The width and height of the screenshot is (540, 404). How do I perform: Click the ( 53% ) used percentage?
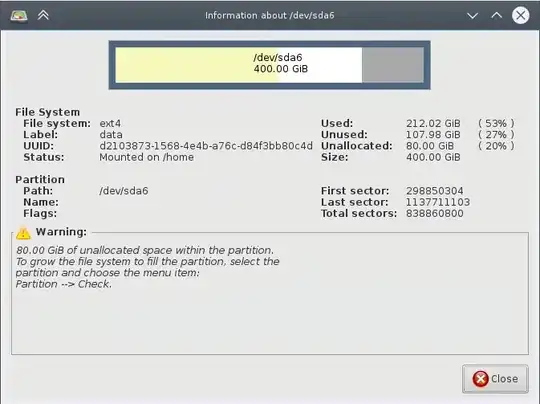pyautogui.click(x=496, y=123)
